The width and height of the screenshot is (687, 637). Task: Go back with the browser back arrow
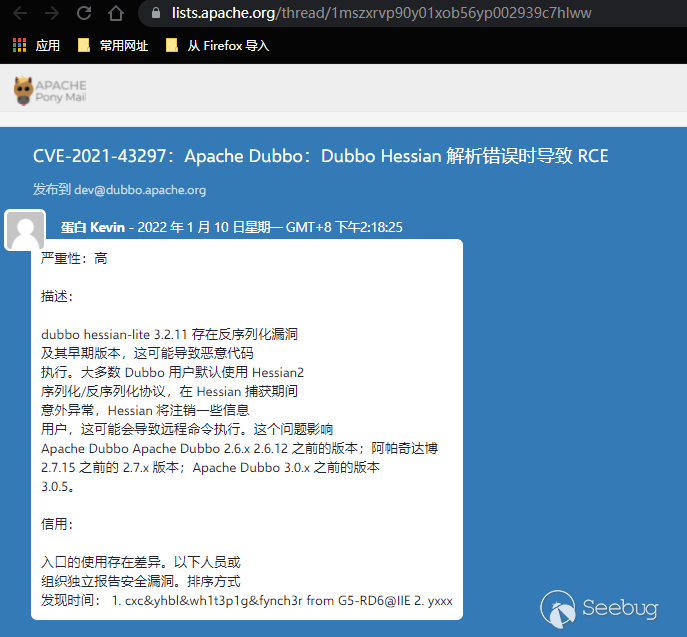20,13
